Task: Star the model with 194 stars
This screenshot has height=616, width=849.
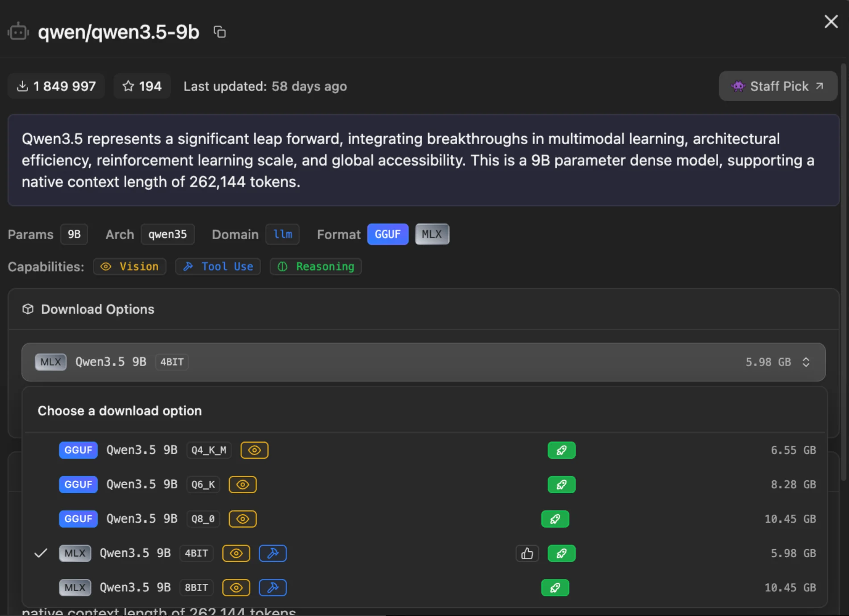Action: tap(142, 86)
